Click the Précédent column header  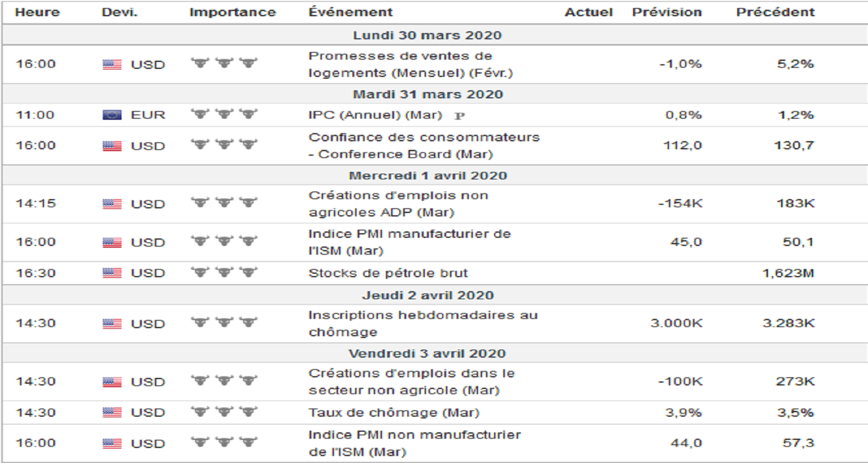click(x=775, y=12)
